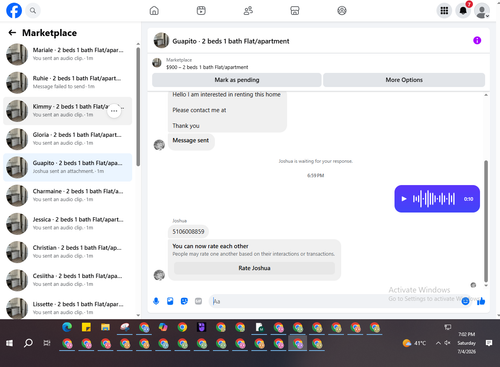
Task: Click the chat messages scrollbar
Action: (486, 222)
